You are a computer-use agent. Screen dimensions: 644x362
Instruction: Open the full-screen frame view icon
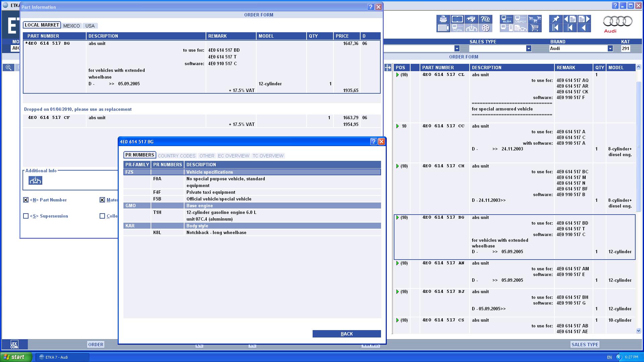[x=457, y=19]
